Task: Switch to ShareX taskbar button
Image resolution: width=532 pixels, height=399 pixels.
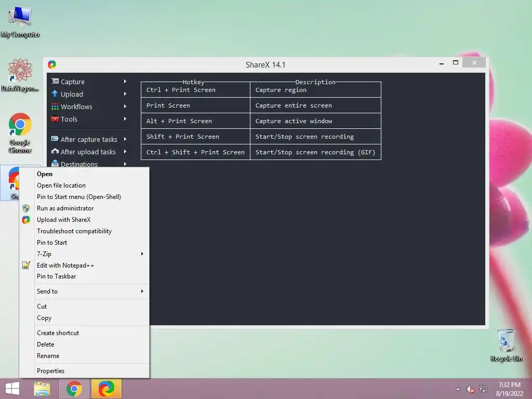Action: pos(106,389)
